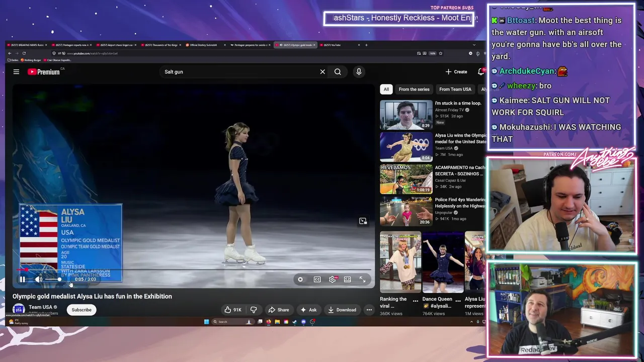Screen dimensions: 644x362
Task: Click the video progress bar
Action: tap(194, 270)
